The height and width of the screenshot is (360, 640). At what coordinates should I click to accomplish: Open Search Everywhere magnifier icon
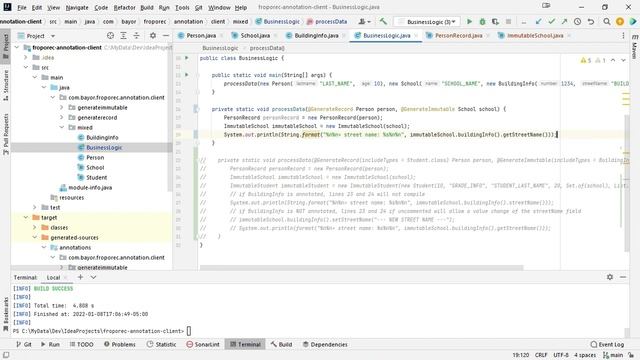[x=607, y=22]
